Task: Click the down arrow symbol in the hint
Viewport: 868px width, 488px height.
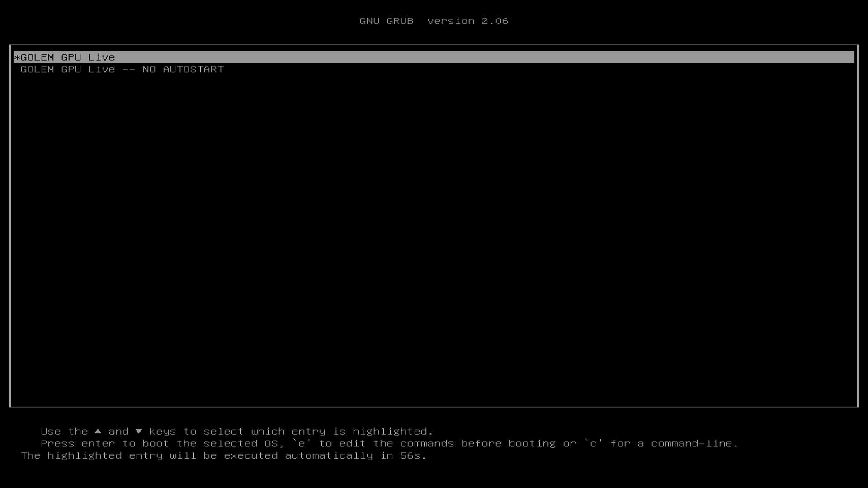Action: [139, 431]
